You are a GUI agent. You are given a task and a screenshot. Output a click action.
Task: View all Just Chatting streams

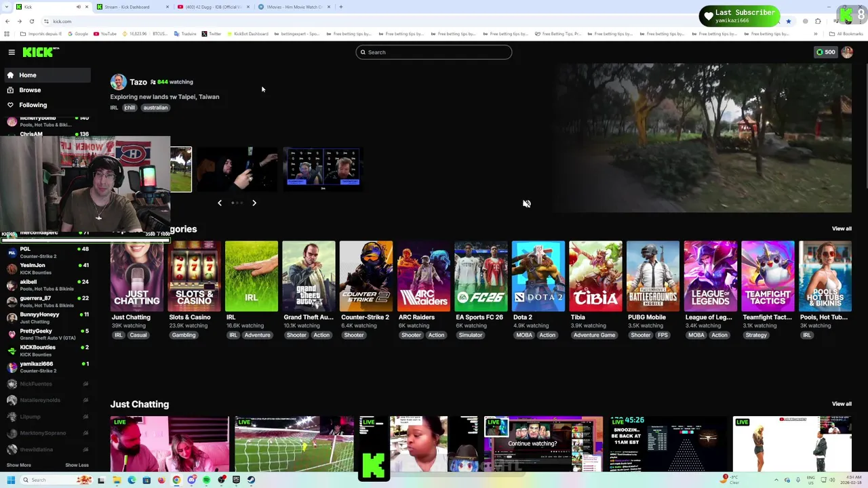842,404
